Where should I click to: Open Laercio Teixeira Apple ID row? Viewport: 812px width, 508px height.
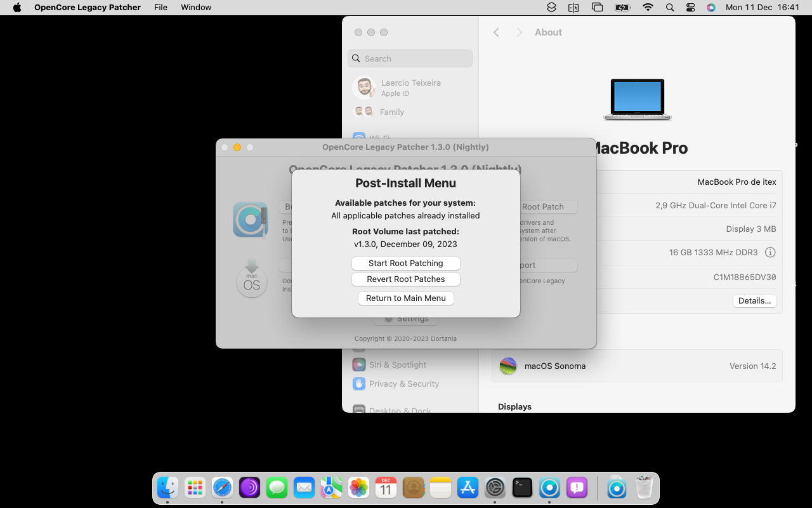pyautogui.click(x=410, y=88)
